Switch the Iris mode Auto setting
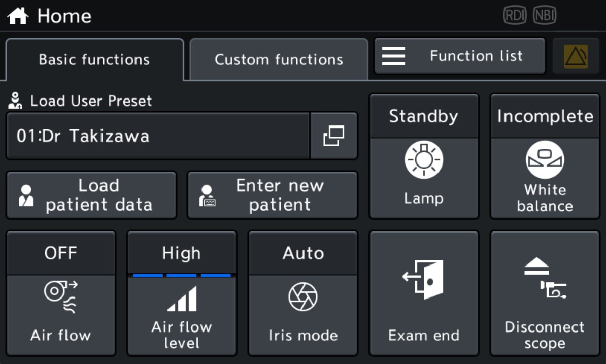 pyautogui.click(x=303, y=253)
